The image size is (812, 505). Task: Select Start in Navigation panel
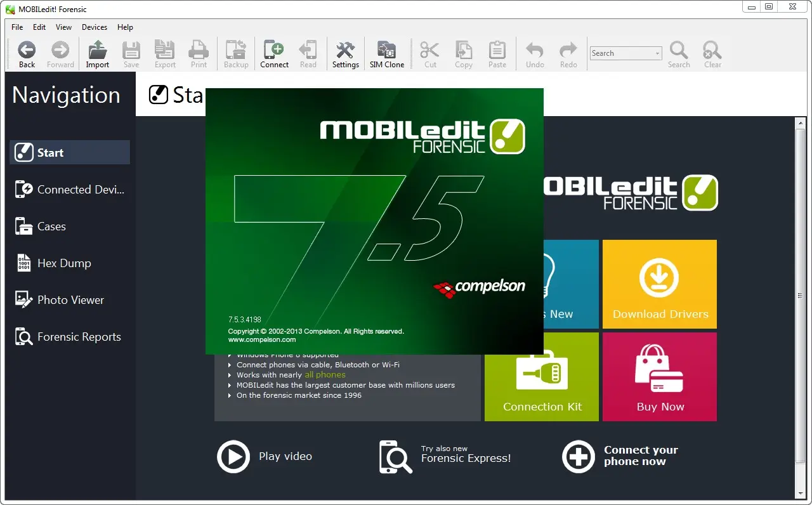[x=70, y=152]
